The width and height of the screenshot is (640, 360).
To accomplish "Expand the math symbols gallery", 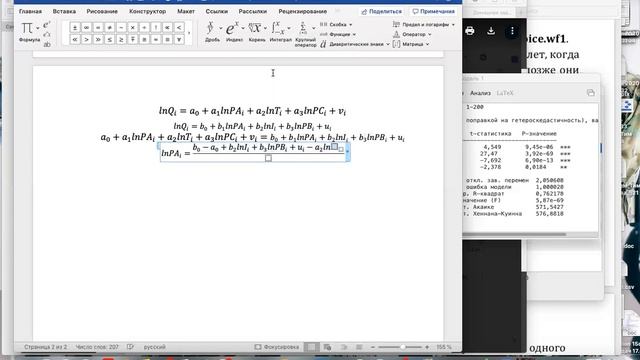I will (x=189, y=33).
